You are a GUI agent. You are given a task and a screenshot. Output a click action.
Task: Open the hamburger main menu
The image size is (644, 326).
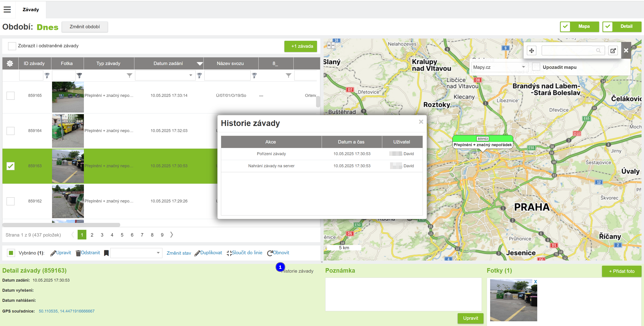point(7,9)
